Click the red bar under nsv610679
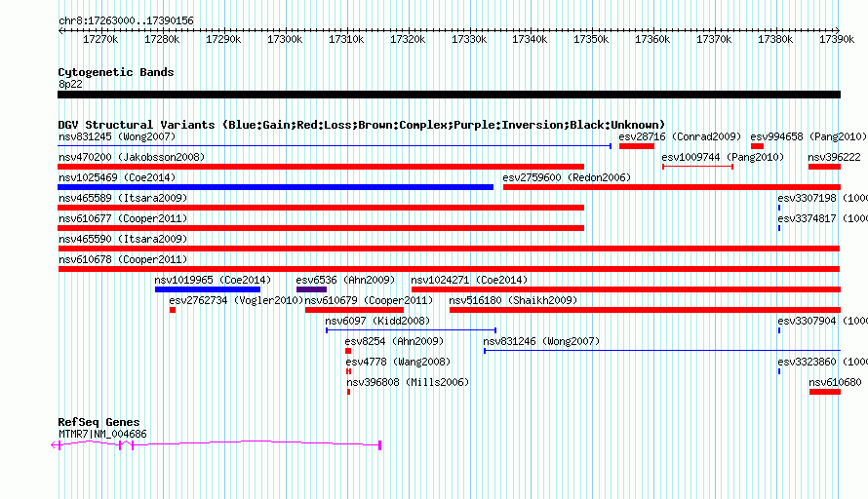This screenshot has height=499, width=868. click(354, 310)
